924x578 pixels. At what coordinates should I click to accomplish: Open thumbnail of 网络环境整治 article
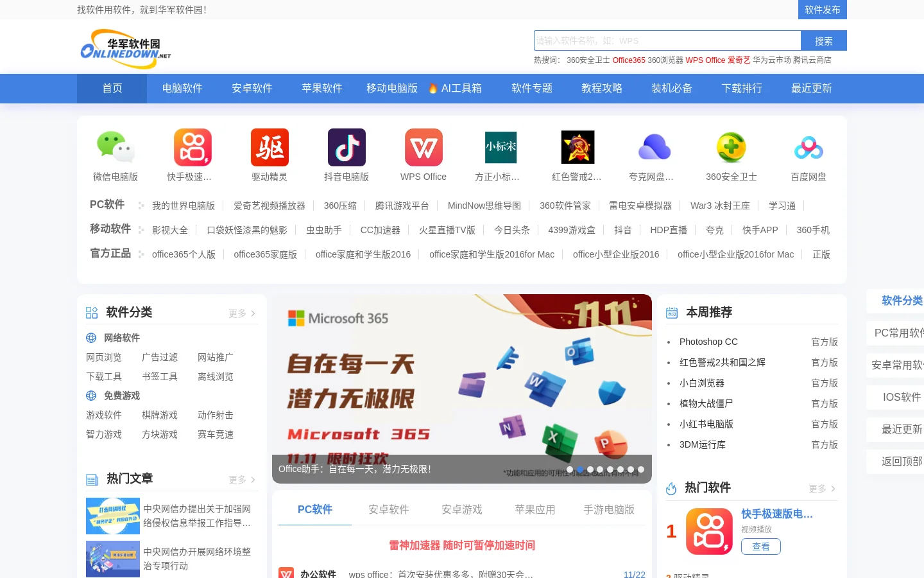[113, 559]
